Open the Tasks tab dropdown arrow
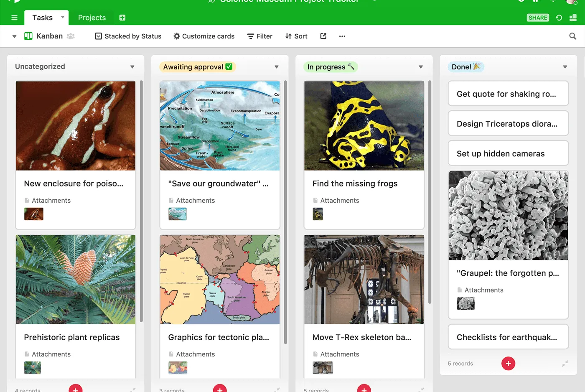The width and height of the screenshot is (585, 392). (63, 18)
